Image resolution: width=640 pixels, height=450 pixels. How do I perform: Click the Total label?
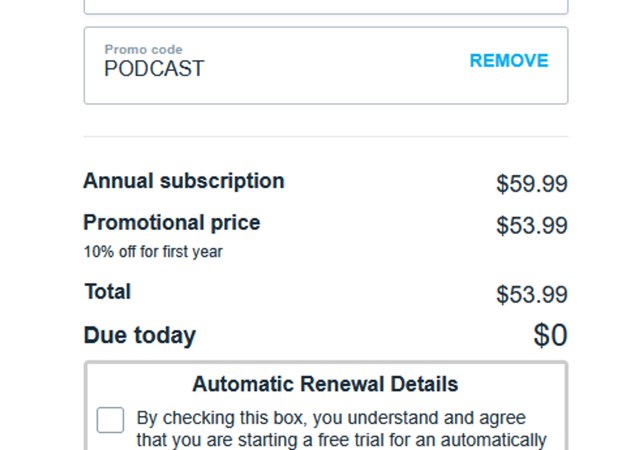[x=107, y=292]
